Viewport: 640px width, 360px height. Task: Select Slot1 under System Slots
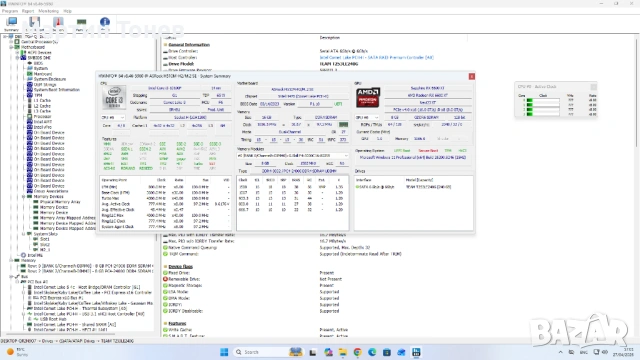pos(45,239)
